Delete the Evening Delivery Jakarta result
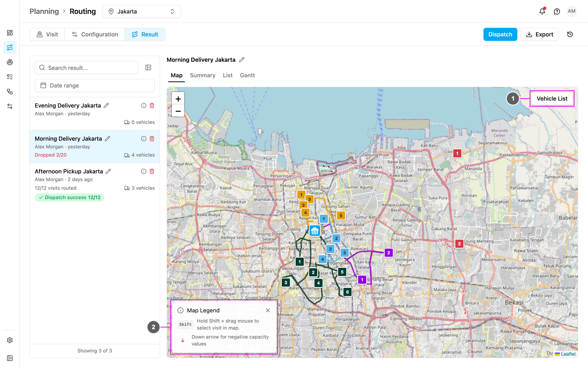 pyautogui.click(x=152, y=105)
